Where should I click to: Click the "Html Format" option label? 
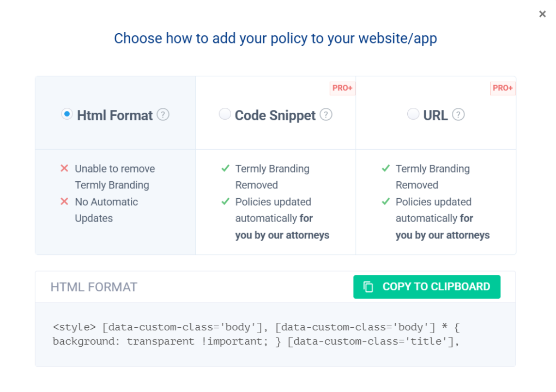coord(114,115)
